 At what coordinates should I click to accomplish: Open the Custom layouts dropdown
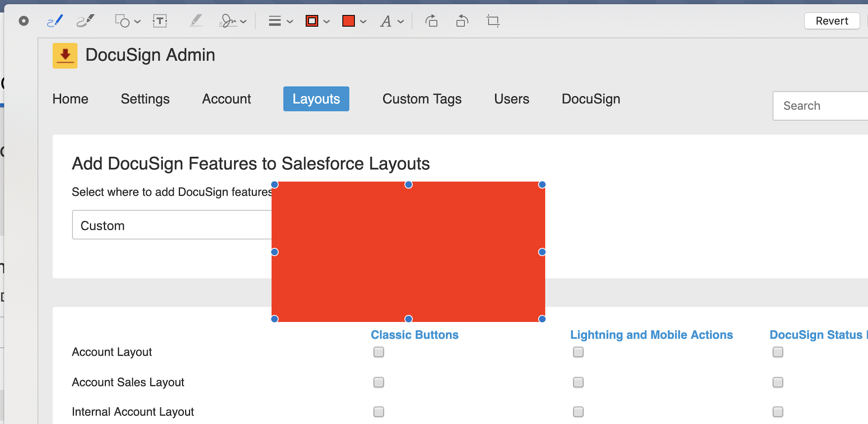coord(172,225)
